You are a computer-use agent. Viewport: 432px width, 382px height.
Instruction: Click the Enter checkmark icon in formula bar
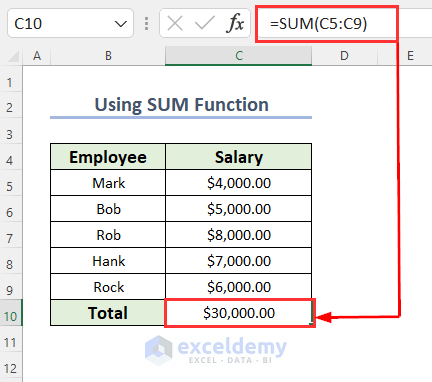205,23
